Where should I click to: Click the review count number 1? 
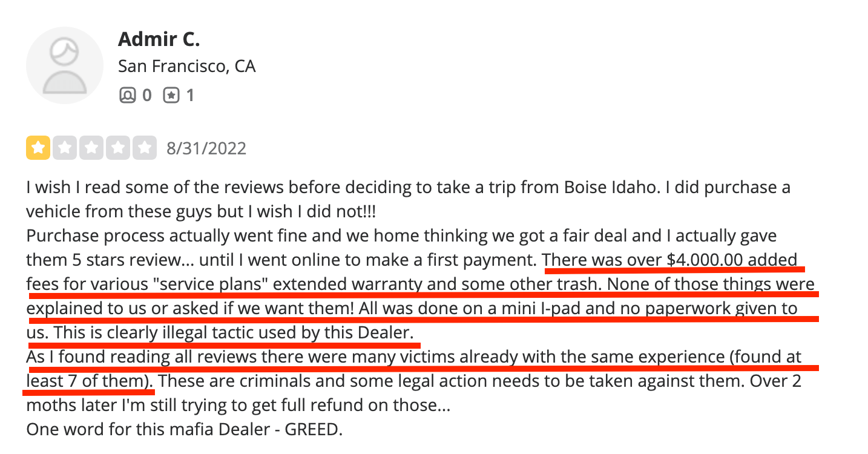pos(189,95)
